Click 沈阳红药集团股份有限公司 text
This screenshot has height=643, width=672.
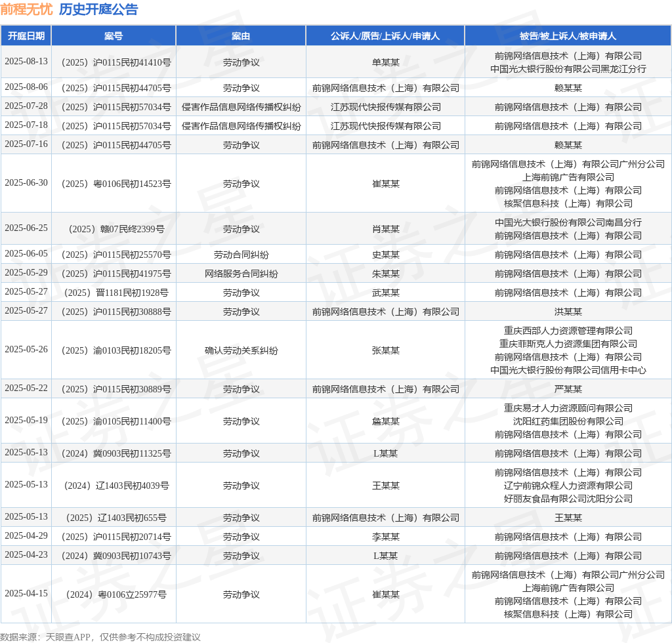(568, 421)
